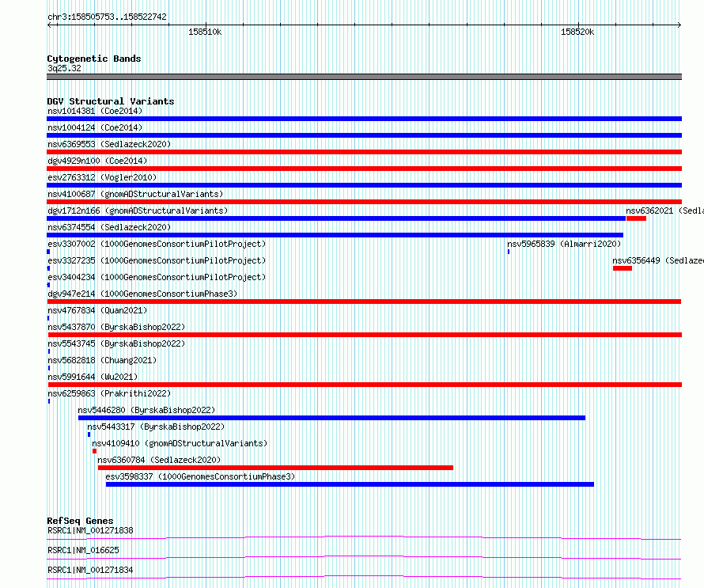
Task: Click the 3q25.32 cytogenetic band bar
Action: click(x=364, y=77)
